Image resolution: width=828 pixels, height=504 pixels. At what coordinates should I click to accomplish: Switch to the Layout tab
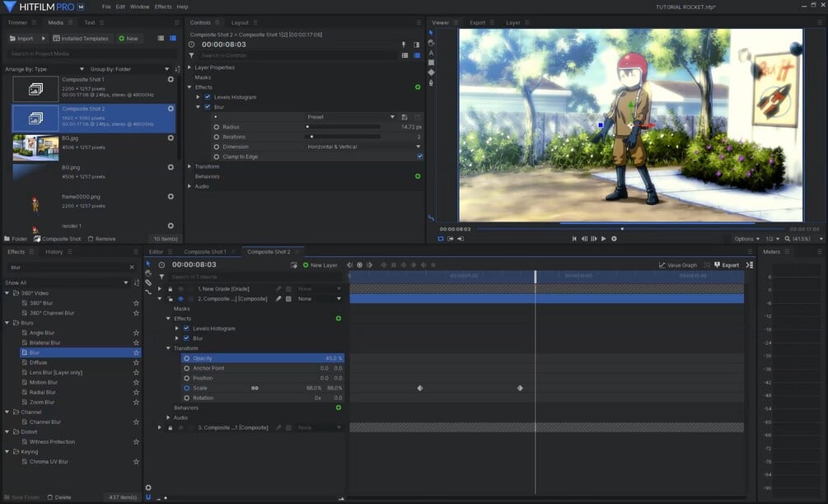[240, 23]
